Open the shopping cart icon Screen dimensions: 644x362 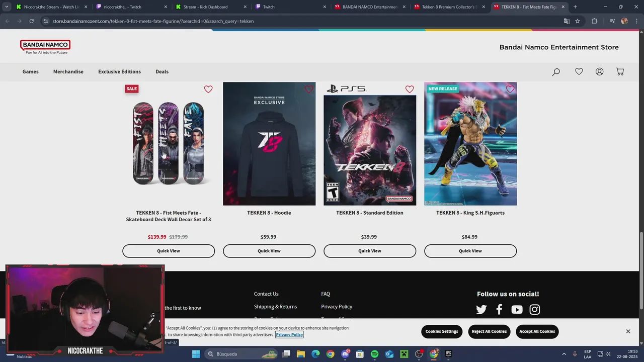620,71
